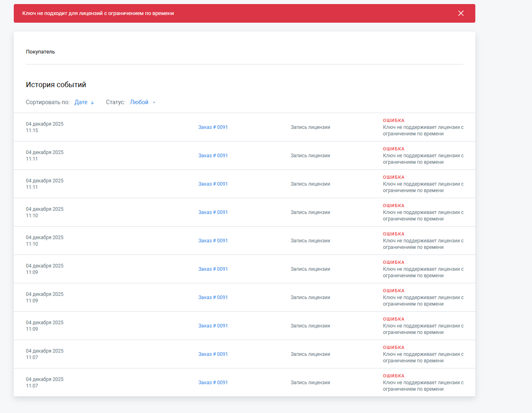532x413 pixels.
Task: Open Заказ # 0091 in the 11:15 row
Action: pyautogui.click(x=213, y=127)
